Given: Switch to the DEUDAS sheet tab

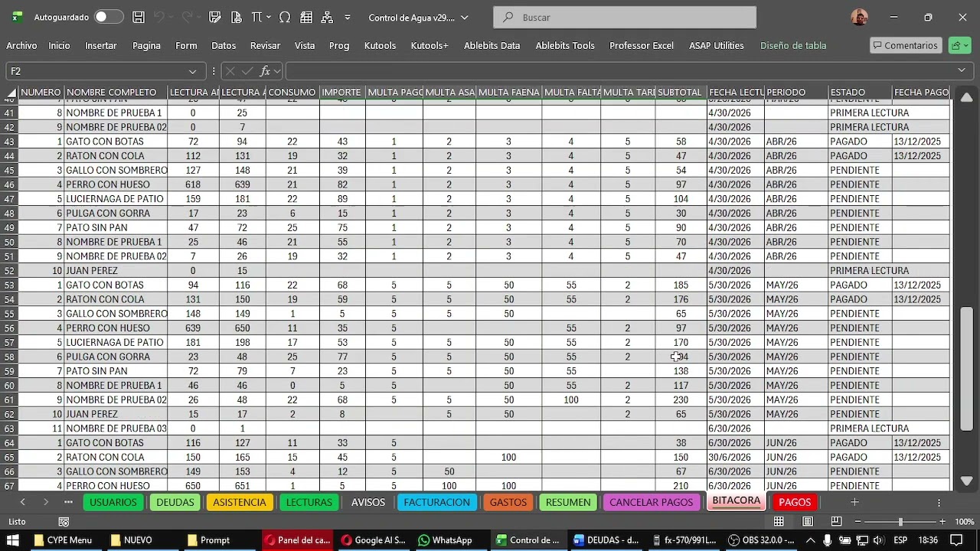Looking at the screenshot, I should point(175,502).
